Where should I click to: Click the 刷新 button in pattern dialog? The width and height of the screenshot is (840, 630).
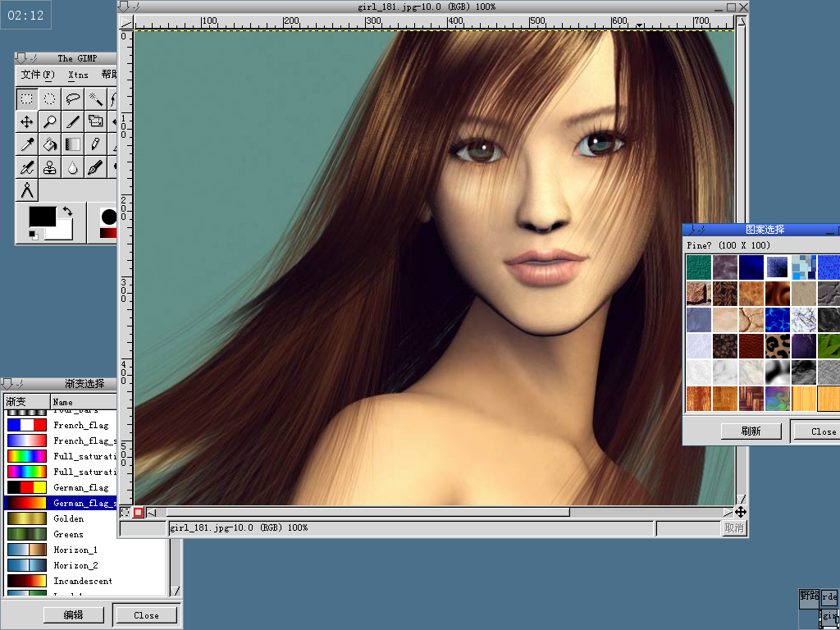751,431
